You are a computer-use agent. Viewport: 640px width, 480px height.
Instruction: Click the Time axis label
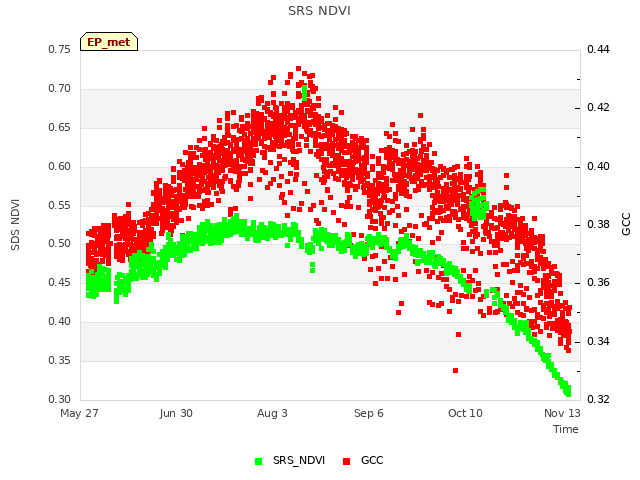point(566,429)
